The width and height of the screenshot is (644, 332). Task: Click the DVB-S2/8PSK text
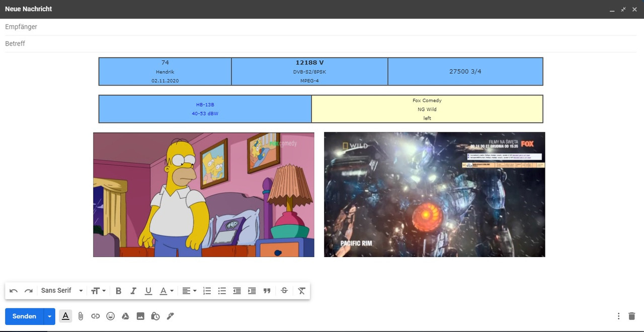[x=309, y=72]
